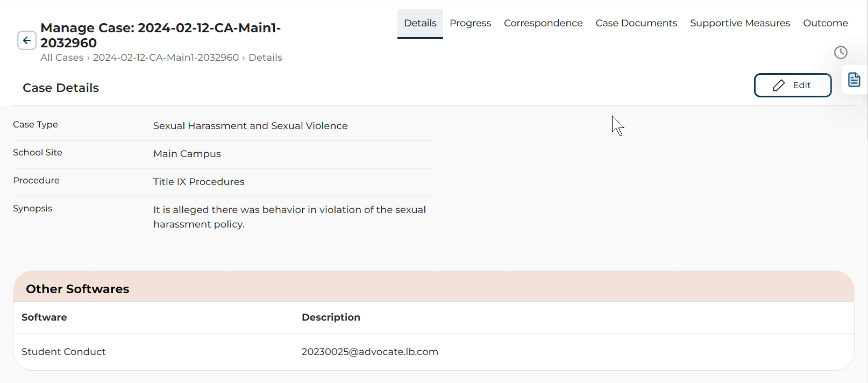The image size is (868, 383).
Task: View the Supportive Measures tab
Action: pyautogui.click(x=740, y=23)
